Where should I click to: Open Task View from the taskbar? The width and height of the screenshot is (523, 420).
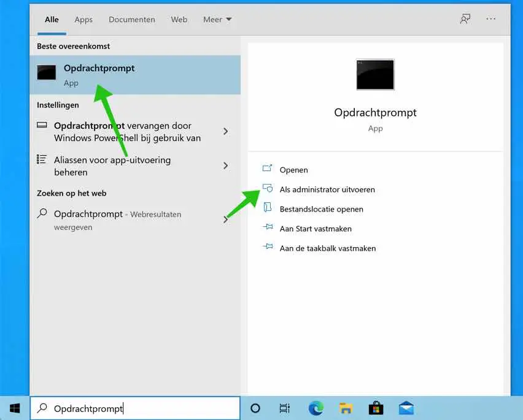[284, 408]
